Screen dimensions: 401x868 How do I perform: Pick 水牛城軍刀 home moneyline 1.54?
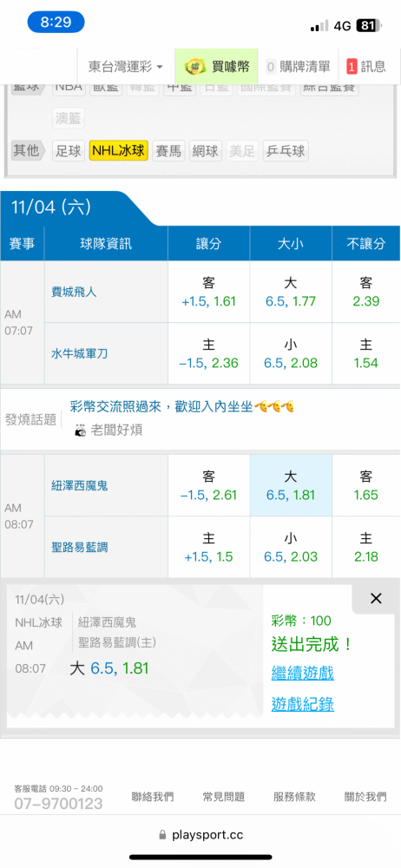(x=366, y=354)
